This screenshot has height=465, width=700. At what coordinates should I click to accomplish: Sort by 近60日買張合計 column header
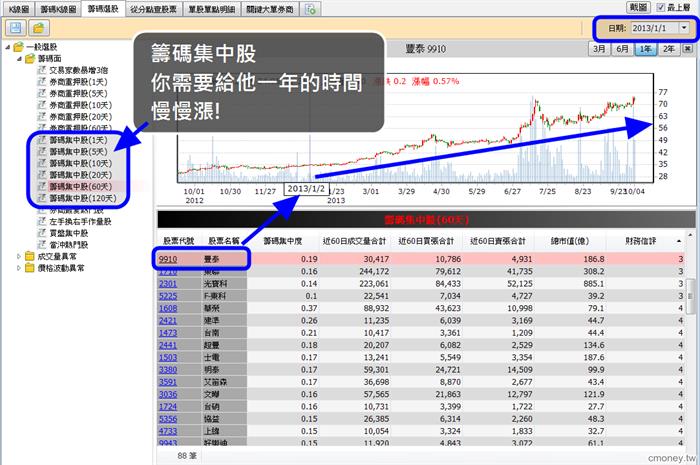(x=426, y=241)
